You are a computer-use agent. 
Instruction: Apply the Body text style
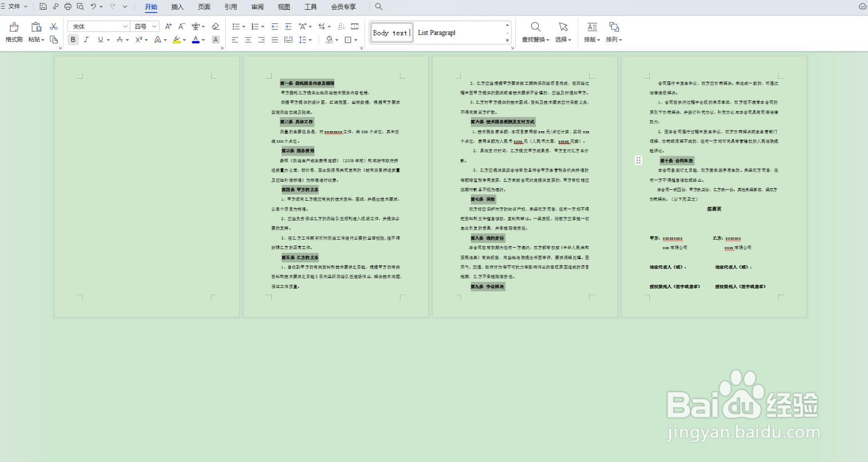392,33
